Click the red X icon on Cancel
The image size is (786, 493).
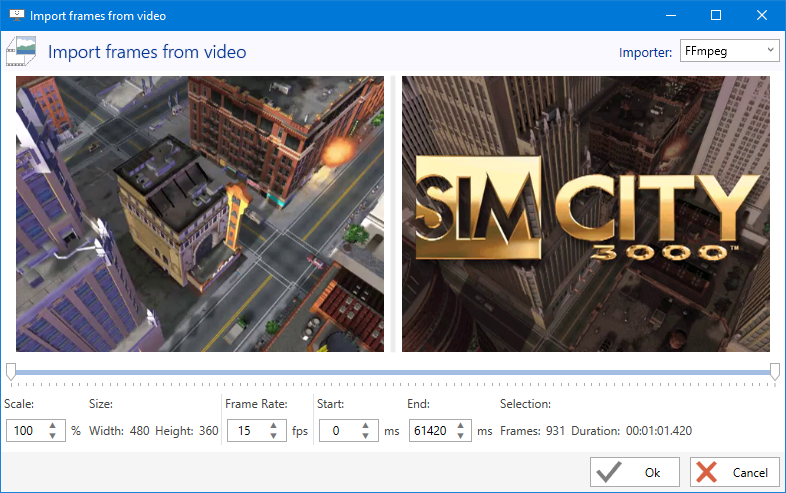[707, 472]
